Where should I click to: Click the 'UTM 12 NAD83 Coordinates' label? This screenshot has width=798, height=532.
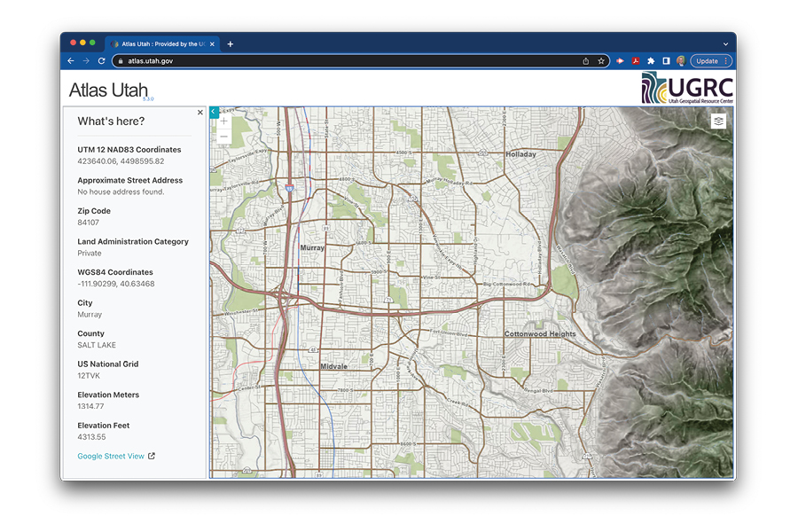(129, 150)
